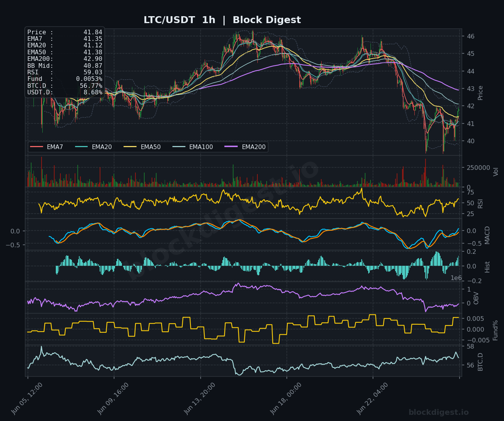The height and width of the screenshot is (421, 504).
Task: Click the EMA7 legend entry
Action: pyautogui.click(x=47, y=147)
